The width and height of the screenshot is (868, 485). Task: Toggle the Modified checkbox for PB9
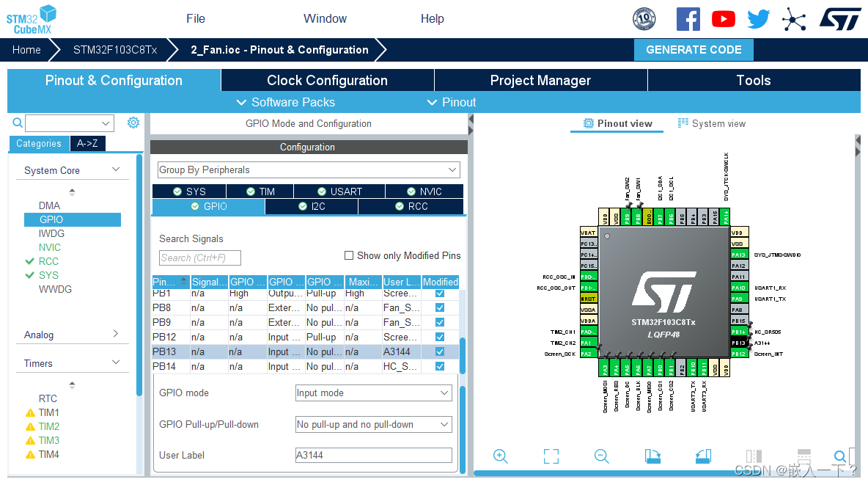(x=440, y=322)
